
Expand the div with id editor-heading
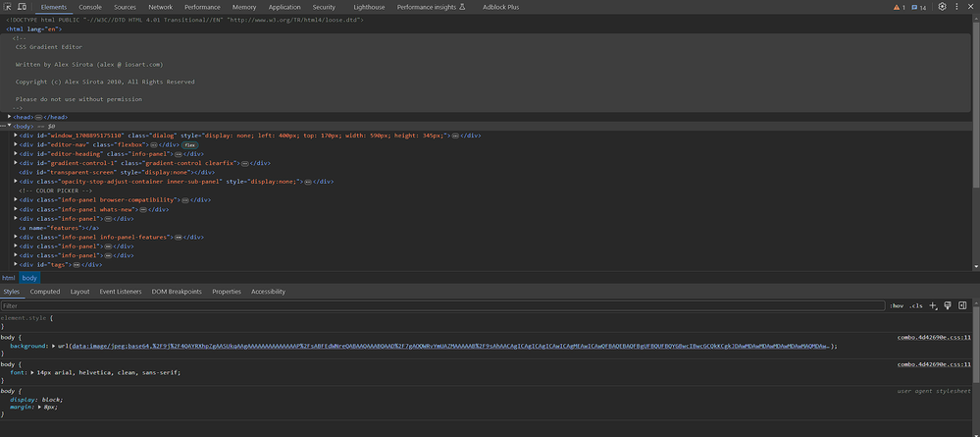tap(17, 154)
